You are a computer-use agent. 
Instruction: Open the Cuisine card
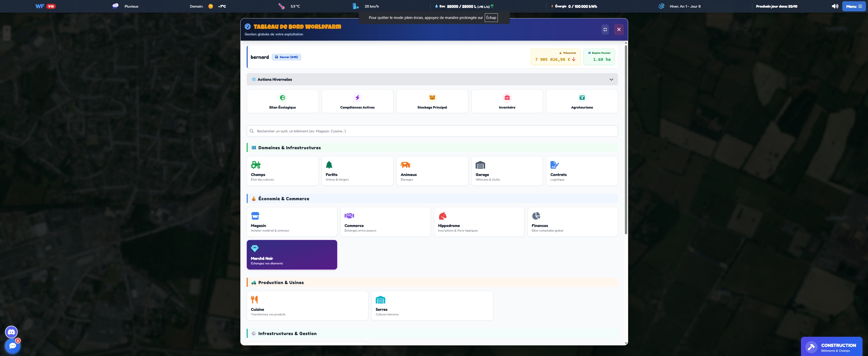(x=307, y=306)
